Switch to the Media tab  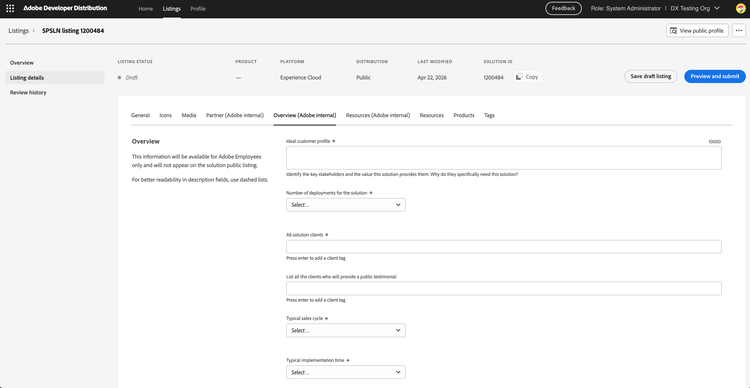[x=189, y=115]
